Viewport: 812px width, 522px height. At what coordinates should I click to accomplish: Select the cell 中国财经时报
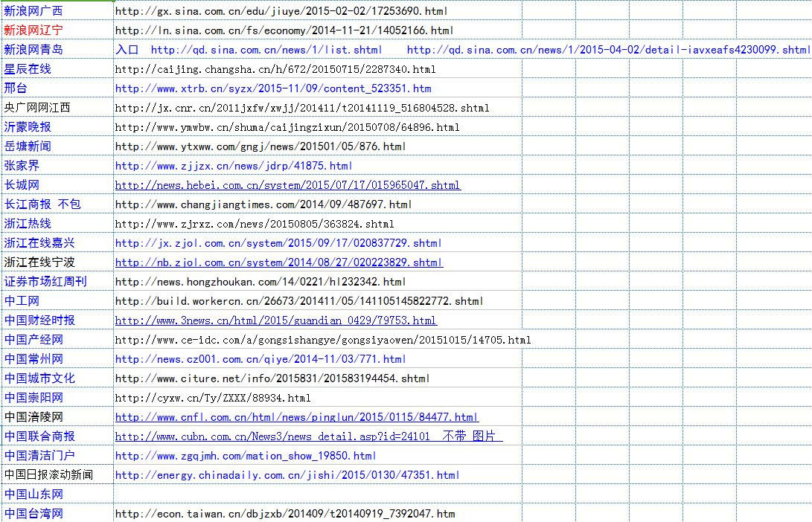[57, 320]
